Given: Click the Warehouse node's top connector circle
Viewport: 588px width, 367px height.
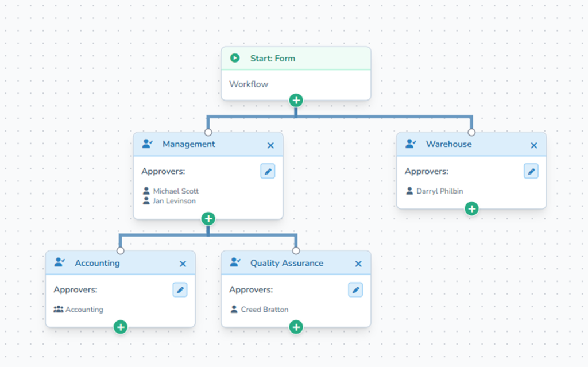Looking at the screenshot, I should tap(471, 132).
